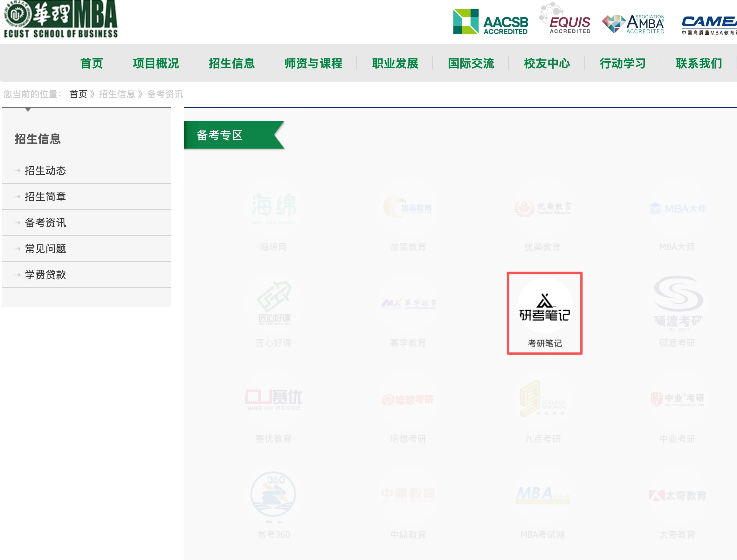Open 行动学习 menu
The image size is (737, 560).
pos(623,63)
